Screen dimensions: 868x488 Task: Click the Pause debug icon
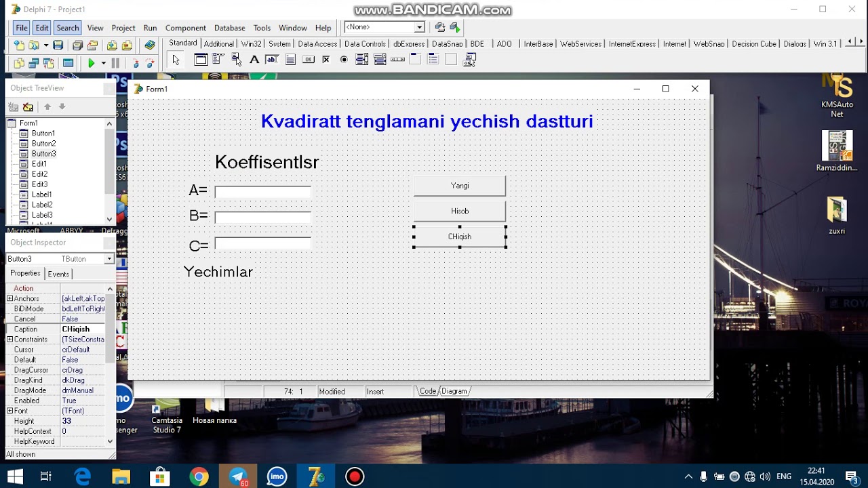[x=115, y=63]
